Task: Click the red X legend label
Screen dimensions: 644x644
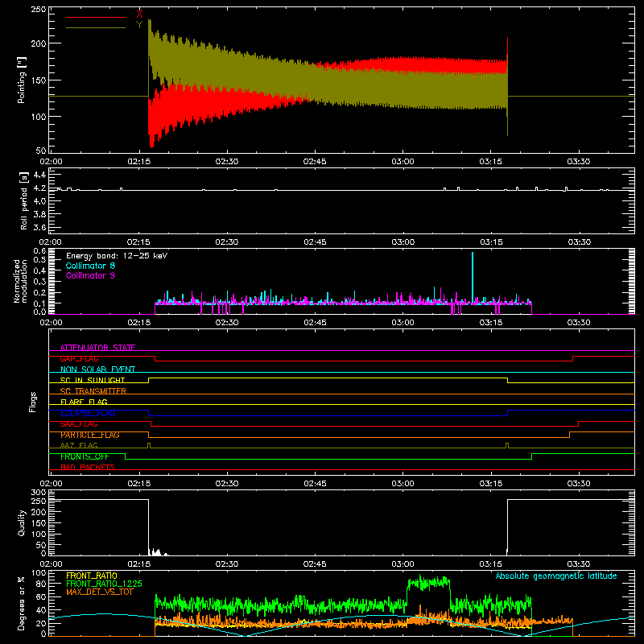Action: 139,14
